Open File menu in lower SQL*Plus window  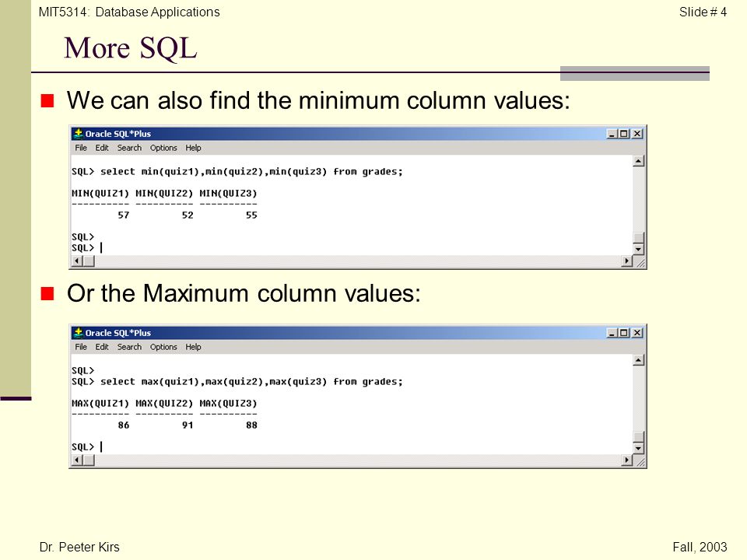coord(80,347)
